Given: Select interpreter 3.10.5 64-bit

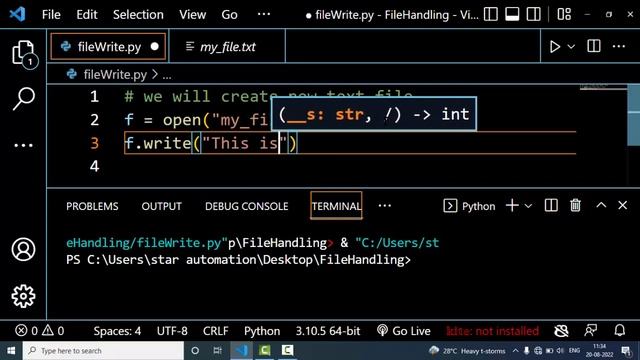Looking at the screenshot, I should pos(328,331).
